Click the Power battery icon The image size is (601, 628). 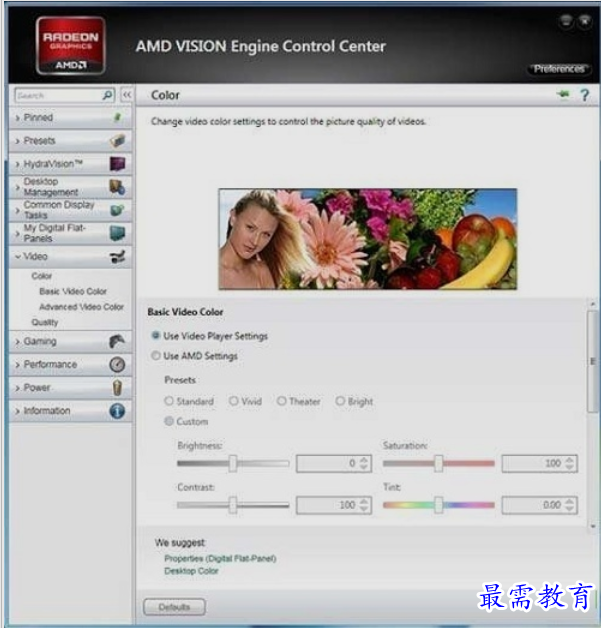point(117,388)
